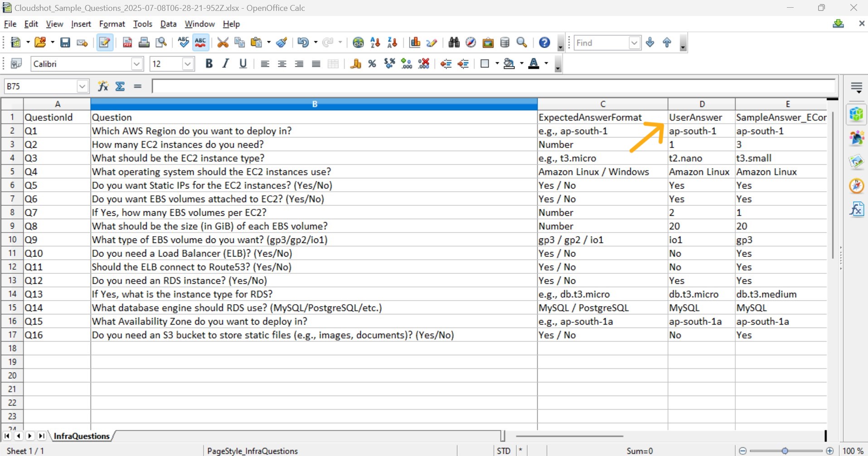Go to last sheet navigation button
Image resolution: width=868 pixels, height=456 pixels.
[x=41, y=436]
